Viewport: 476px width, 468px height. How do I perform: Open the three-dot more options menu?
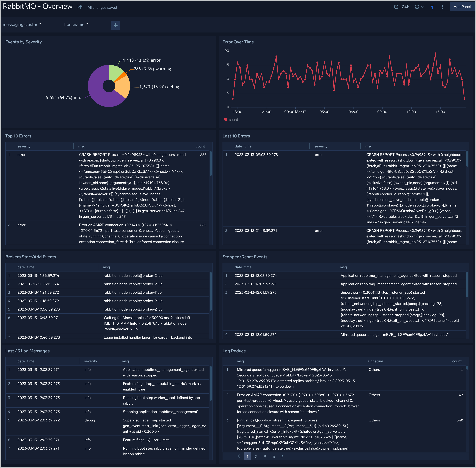coord(442,7)
